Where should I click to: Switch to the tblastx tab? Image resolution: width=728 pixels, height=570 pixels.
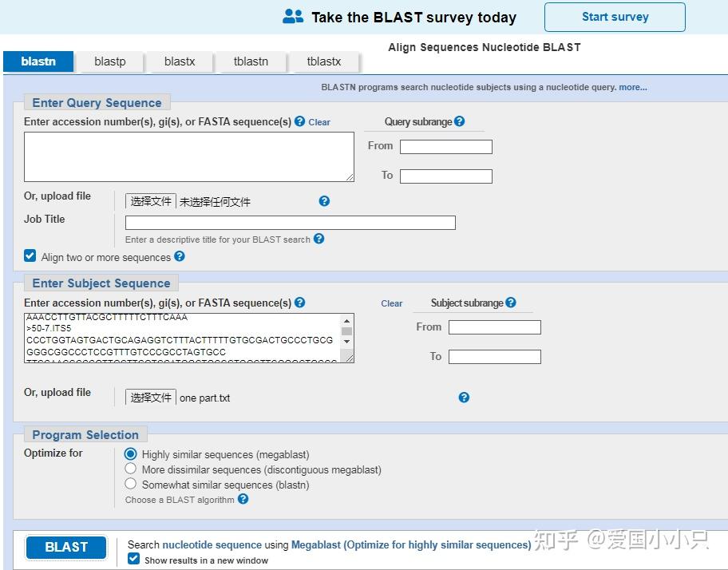[x=324, y=61]
